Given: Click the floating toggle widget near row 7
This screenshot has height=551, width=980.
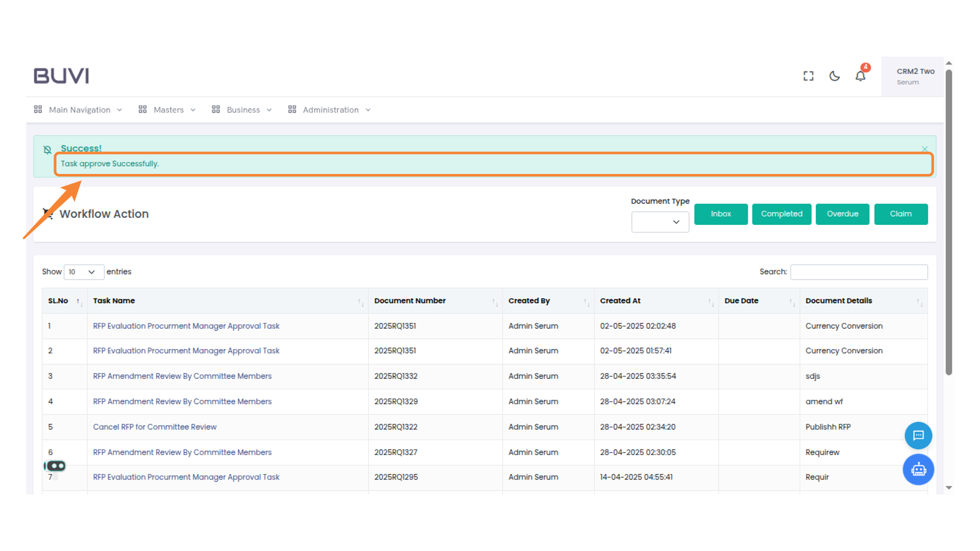Looking at the screenshot, I should point(55,466).
